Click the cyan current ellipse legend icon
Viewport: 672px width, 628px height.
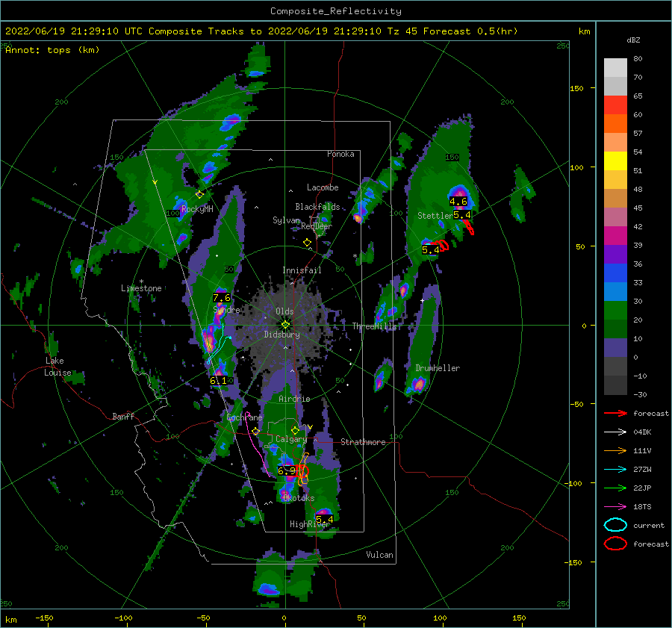(x=615, y=525)
